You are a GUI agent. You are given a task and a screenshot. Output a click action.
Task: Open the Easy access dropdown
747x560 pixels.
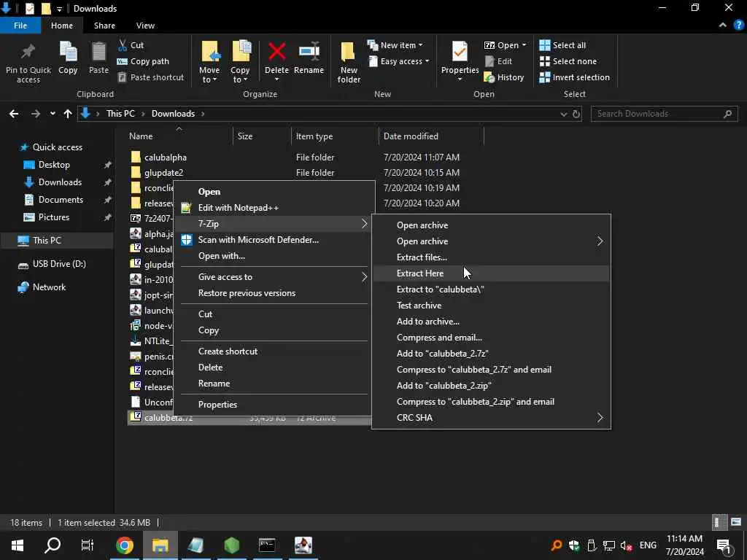pos(399,61)
